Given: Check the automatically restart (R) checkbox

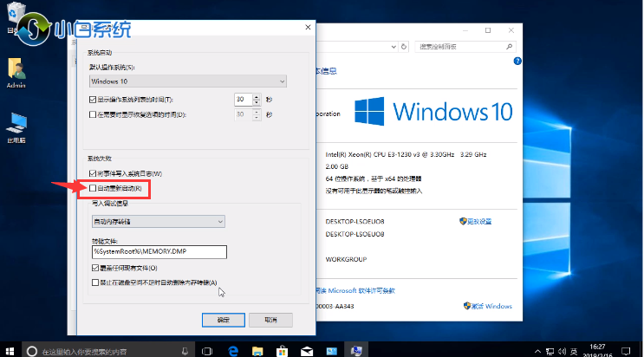Looking at the screenshot, I should point(93,188).
